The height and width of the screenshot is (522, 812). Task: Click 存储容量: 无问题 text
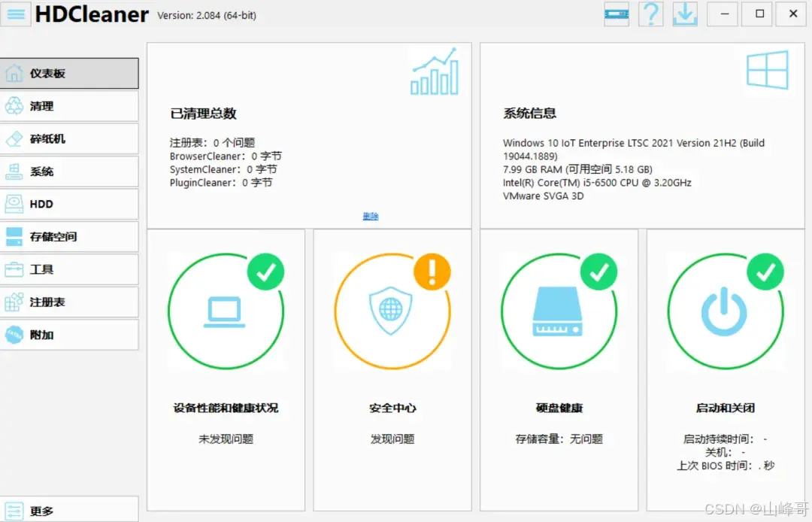(559, 439)
